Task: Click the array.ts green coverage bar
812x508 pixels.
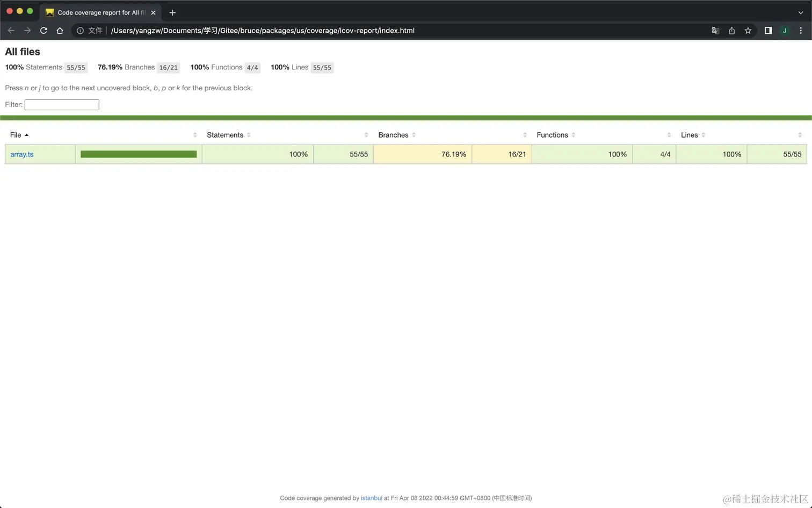Action: [139, 154]
